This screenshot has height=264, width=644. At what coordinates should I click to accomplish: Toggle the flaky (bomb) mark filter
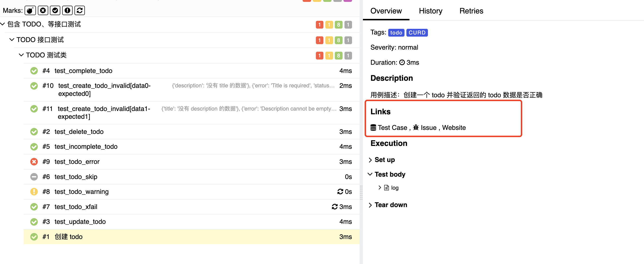[30, 10]
